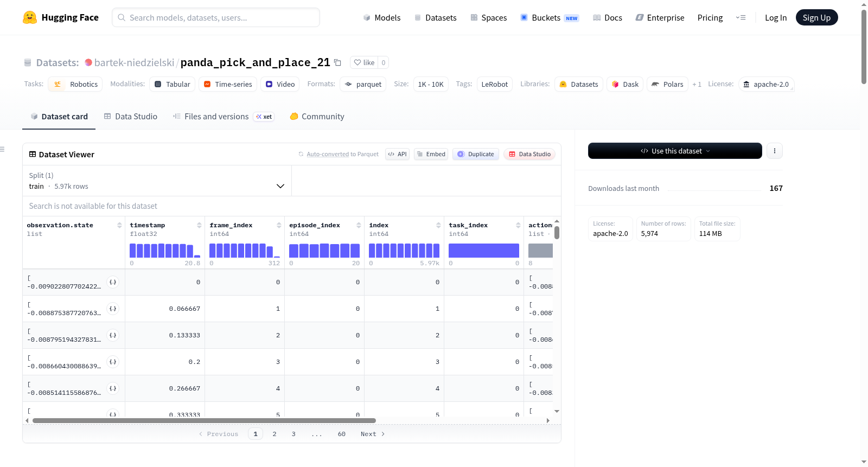Viewport: 868px width, 467px height.
Task: Jump to page 60 of the table
Action: tap(342, 434)
